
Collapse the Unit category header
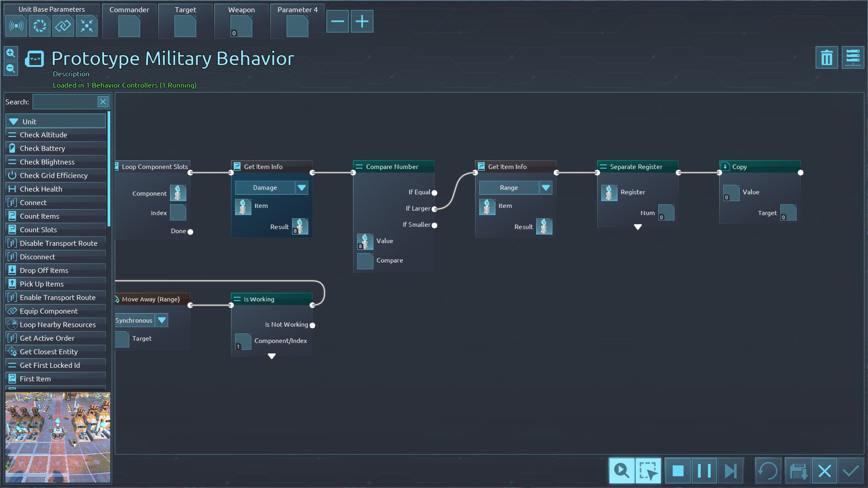coord(55,122)
